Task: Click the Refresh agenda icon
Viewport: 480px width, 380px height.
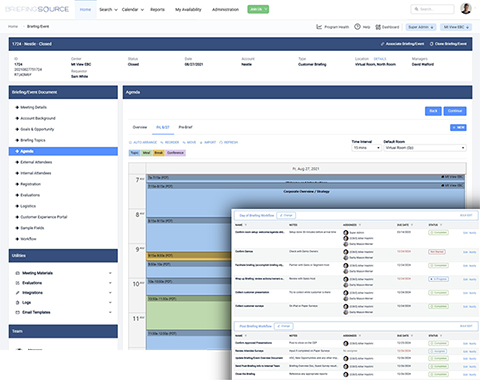Action: click(x=221, y=142)
